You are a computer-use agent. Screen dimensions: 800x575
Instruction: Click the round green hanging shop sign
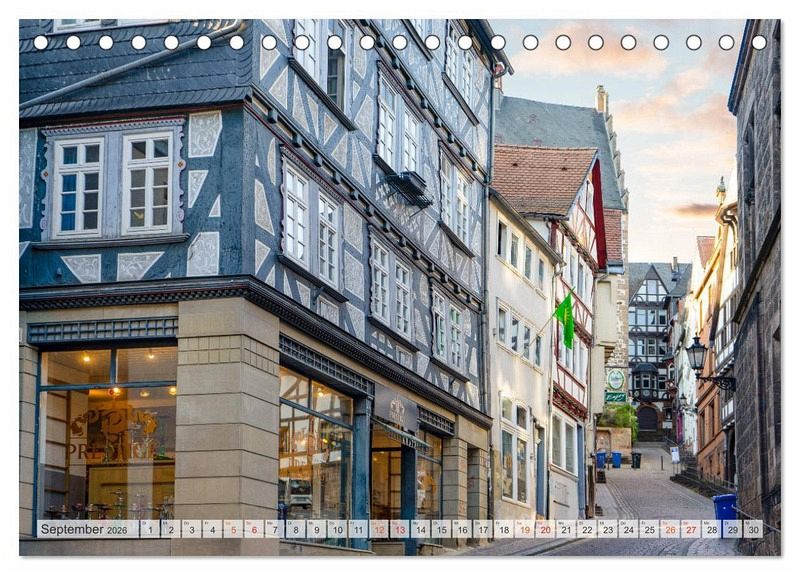(615, 379)
